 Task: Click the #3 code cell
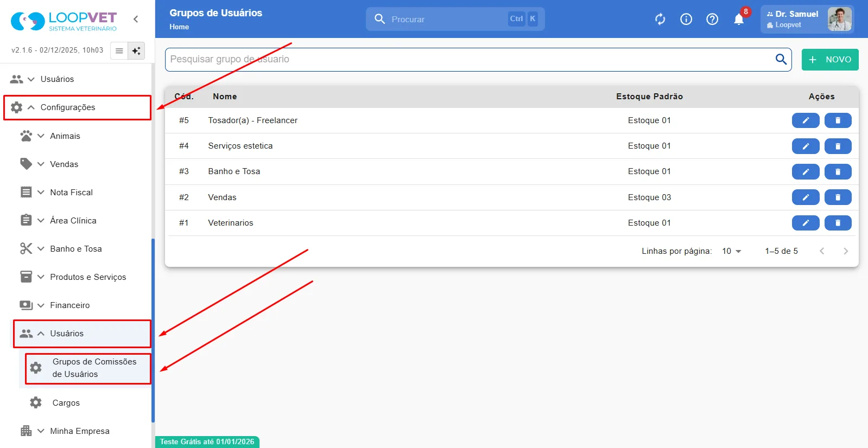click(184, 171)
